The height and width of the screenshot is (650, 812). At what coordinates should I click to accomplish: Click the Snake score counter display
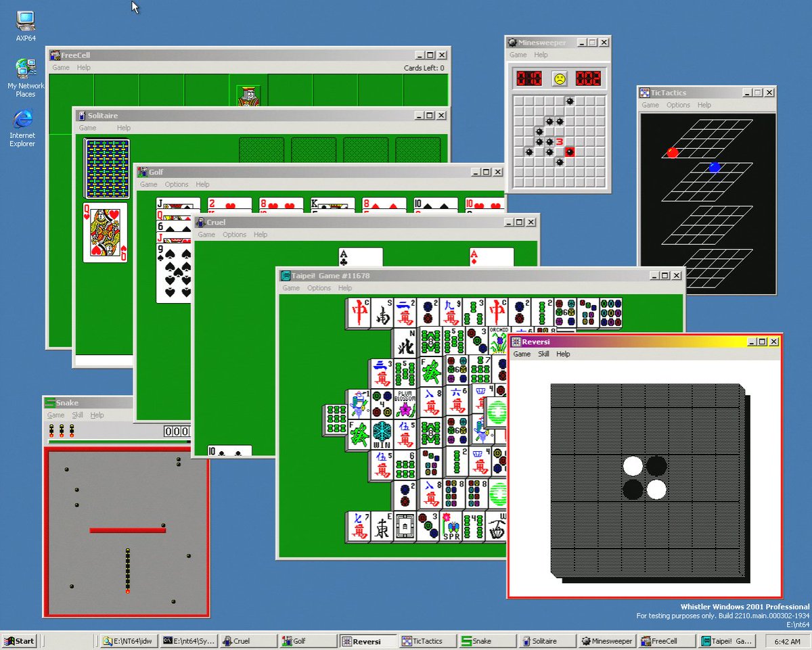point(177,432)
